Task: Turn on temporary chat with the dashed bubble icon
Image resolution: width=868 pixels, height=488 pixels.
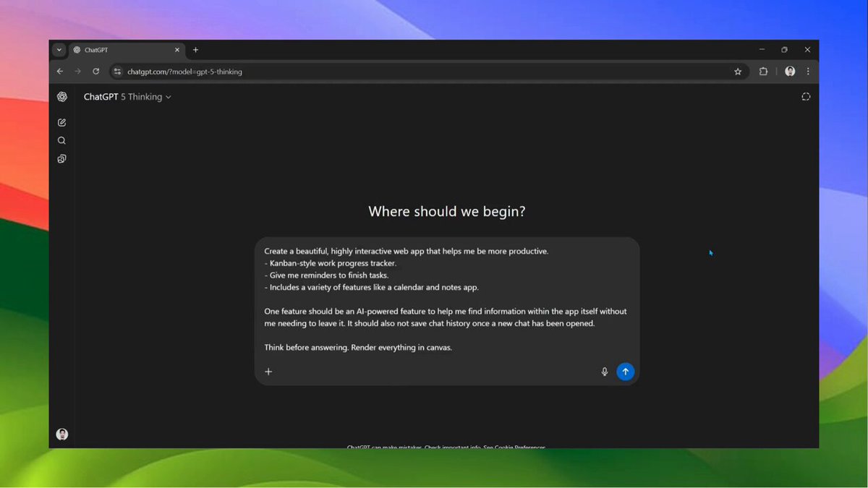Action: click(x=806, y=97)
